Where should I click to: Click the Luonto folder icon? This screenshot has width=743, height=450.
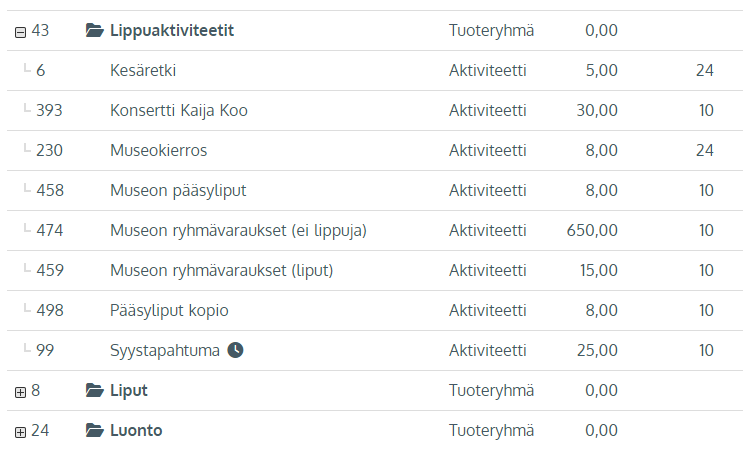click(95, 430)
